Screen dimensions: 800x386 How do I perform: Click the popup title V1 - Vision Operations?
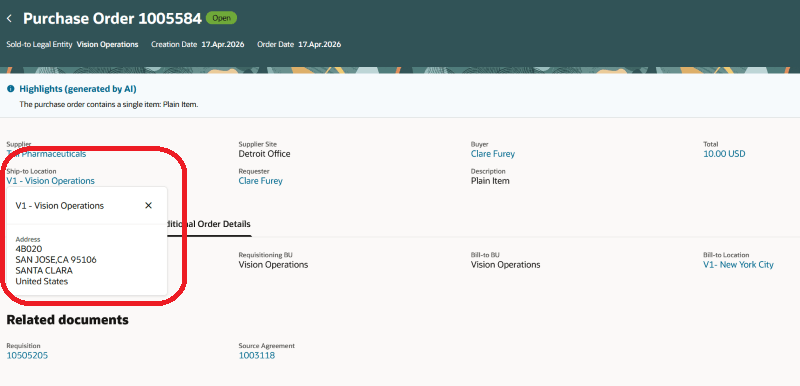point(60,206)
